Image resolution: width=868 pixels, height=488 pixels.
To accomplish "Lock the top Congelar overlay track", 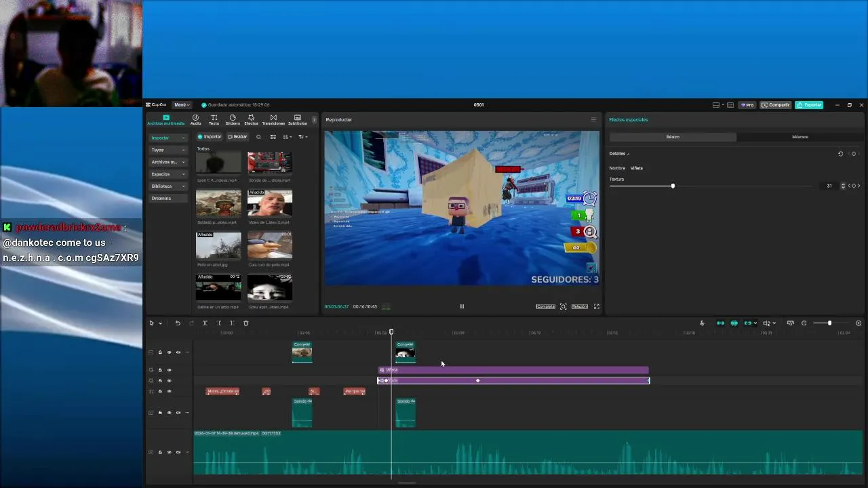I will (x=160, y=352).
